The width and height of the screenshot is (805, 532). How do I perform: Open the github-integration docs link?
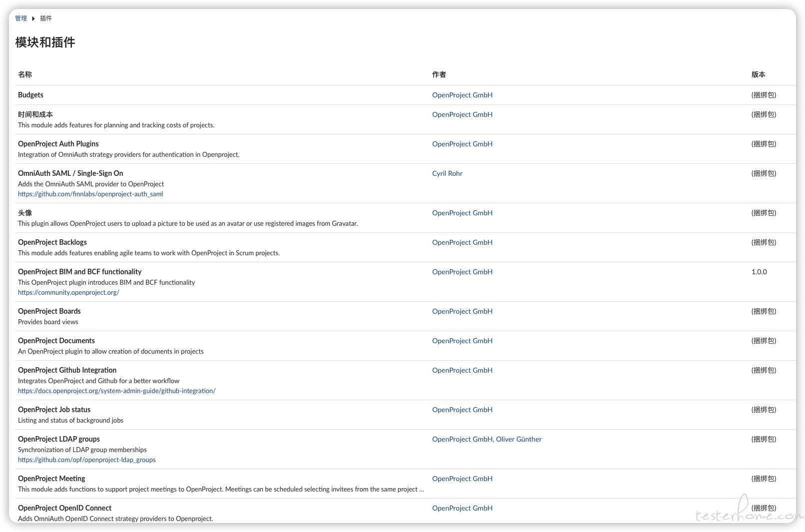click(116, 391)
